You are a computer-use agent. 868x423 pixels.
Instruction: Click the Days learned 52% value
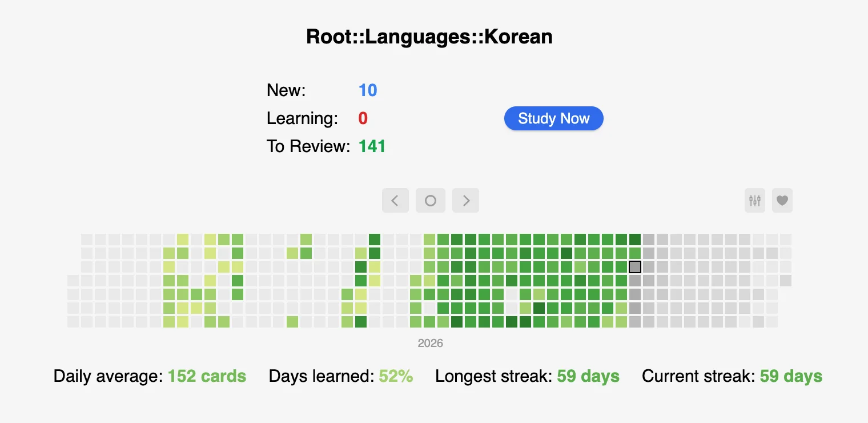point(396,376)
